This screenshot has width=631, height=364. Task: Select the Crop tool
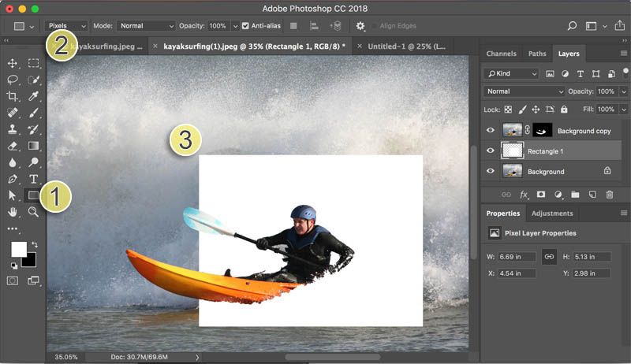[x=13, y=96]
